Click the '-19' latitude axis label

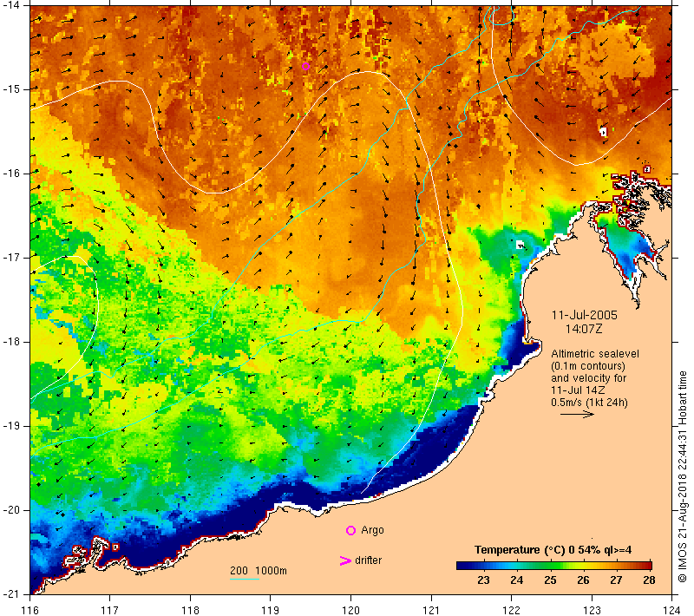[10, 426]
